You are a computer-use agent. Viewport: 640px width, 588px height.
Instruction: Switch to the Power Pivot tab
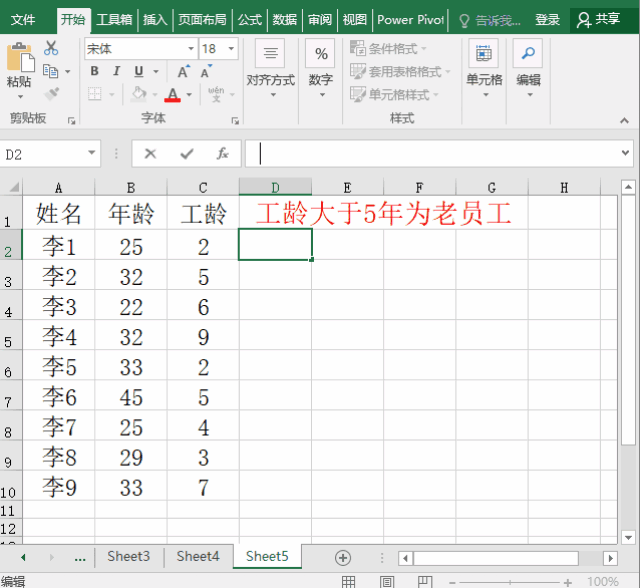pos(410,20)
